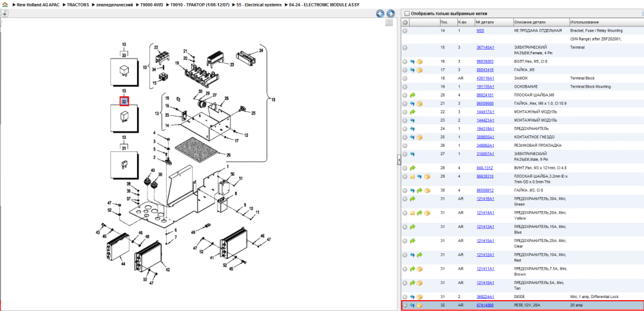Click note icon for part 121414A1

coord(412,213)
